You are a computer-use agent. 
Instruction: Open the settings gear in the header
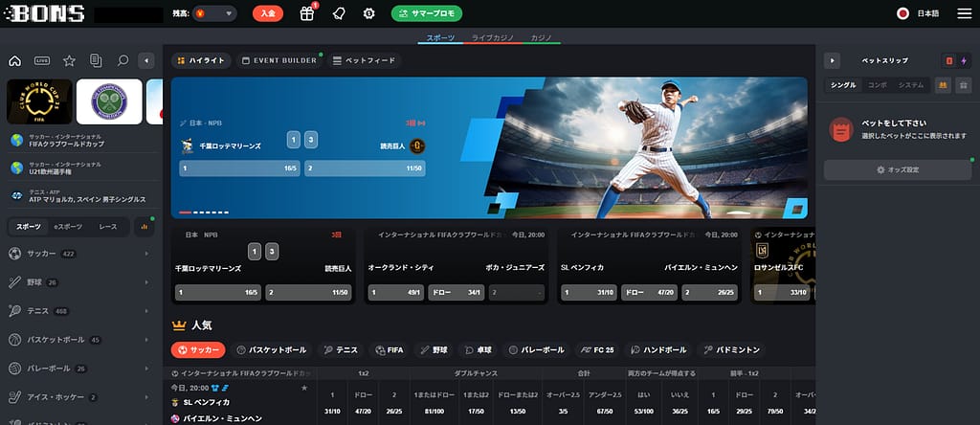click(368, 13)
